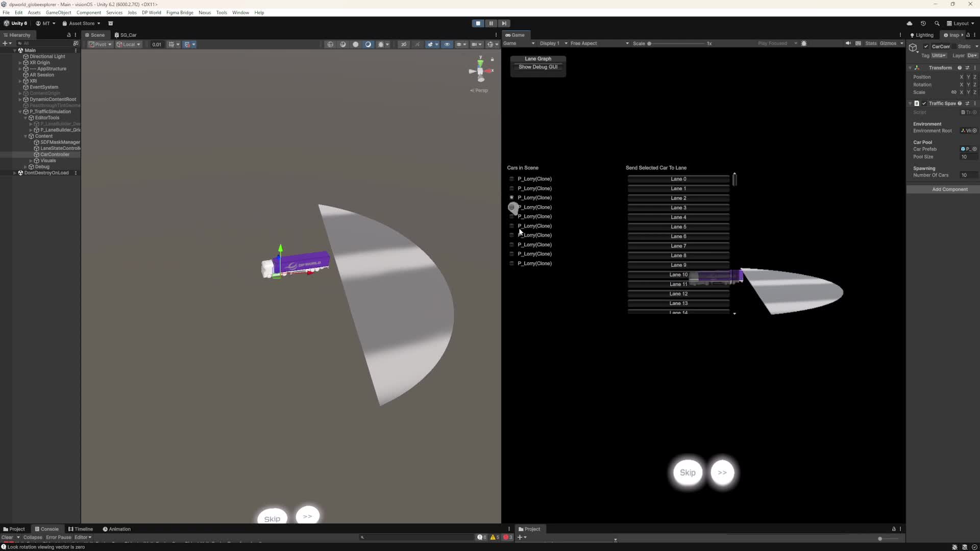Click the Number Of Cars input field
Image resolution: width=980 pixels, height=551 pixels.
[x=969, y=175]
